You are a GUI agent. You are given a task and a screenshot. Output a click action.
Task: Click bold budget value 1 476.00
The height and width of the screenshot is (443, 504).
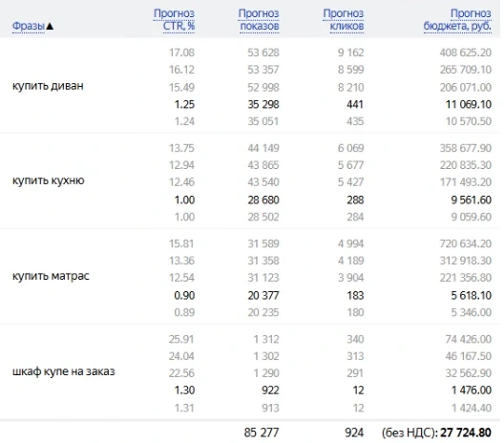coord(472,390)
